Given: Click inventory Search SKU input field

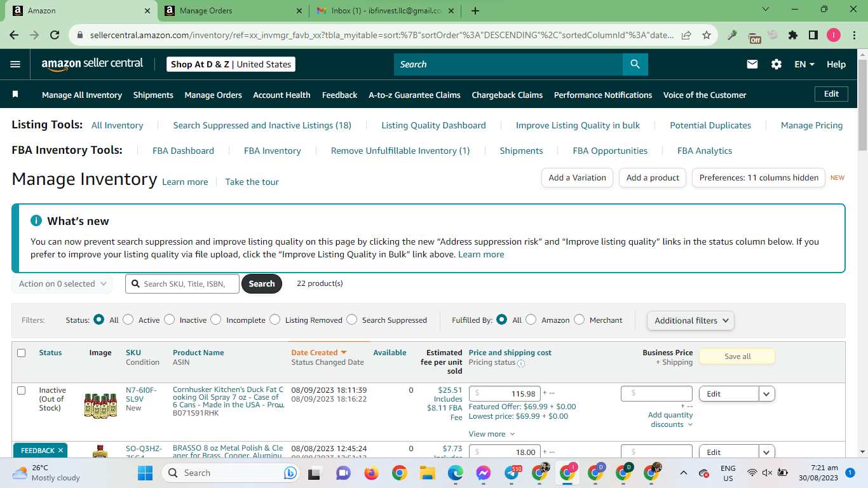Looking at the screenshot, I should tap(182, 283).
